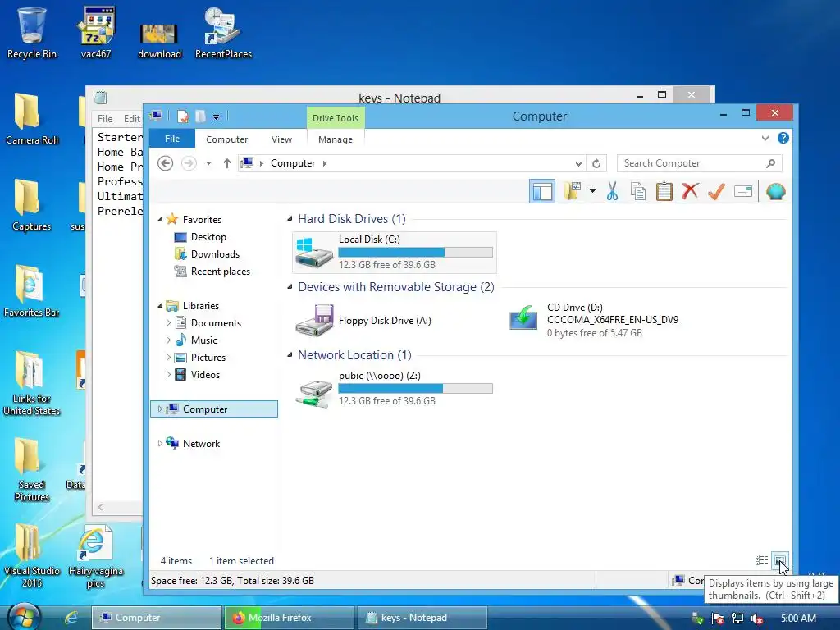Expand the Computer tree node arrow
The height and width of the screenshot is (630, 840).
click(160, 409)
